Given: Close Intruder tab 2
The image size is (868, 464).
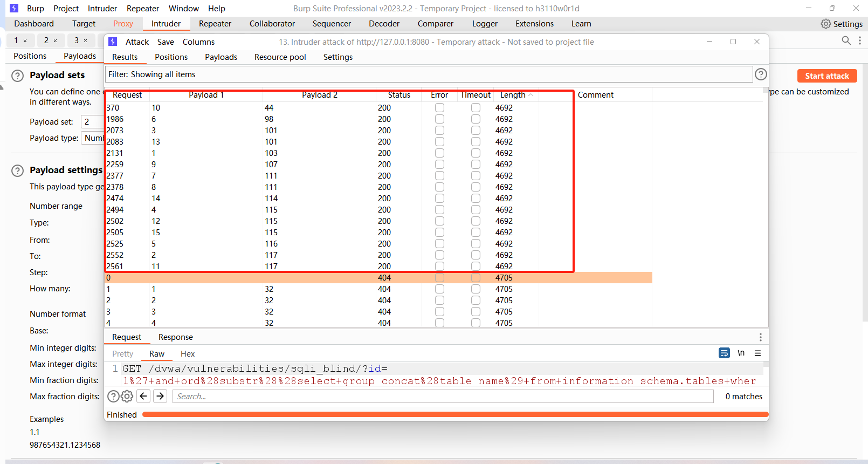Looking at the screenshot, I should pos(55,40).
